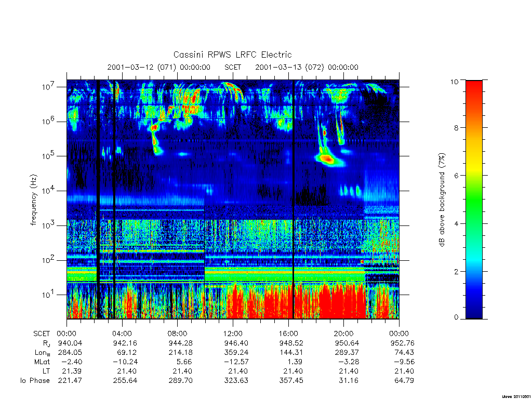The image size is (532, 399).
Task: Click the Io Phase value 323.63
Action: [236, 381]
